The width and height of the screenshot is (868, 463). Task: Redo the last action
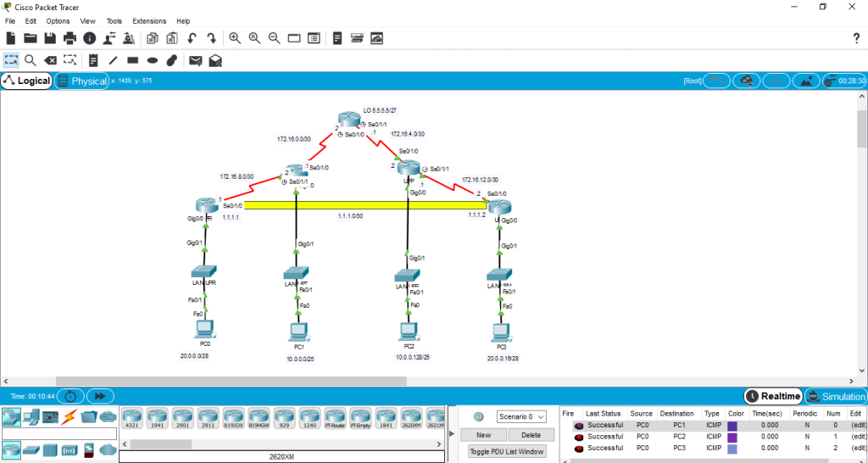click(x=211, y=38)
